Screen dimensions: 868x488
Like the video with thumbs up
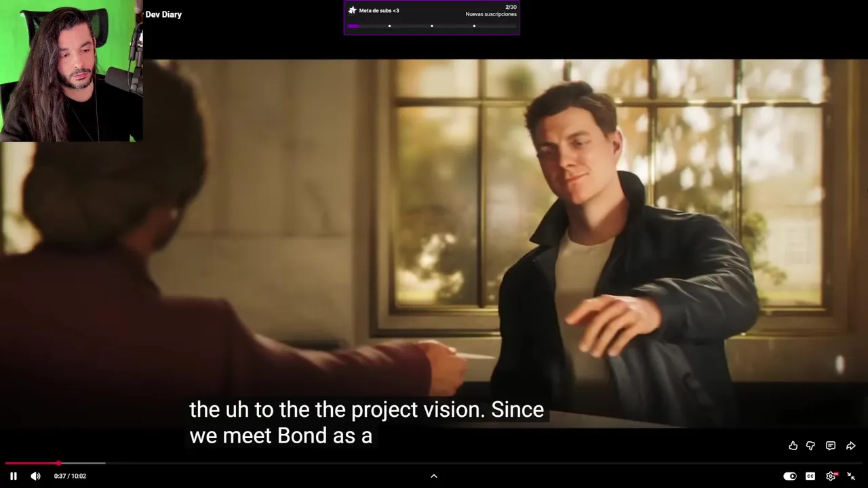point(793,445)
